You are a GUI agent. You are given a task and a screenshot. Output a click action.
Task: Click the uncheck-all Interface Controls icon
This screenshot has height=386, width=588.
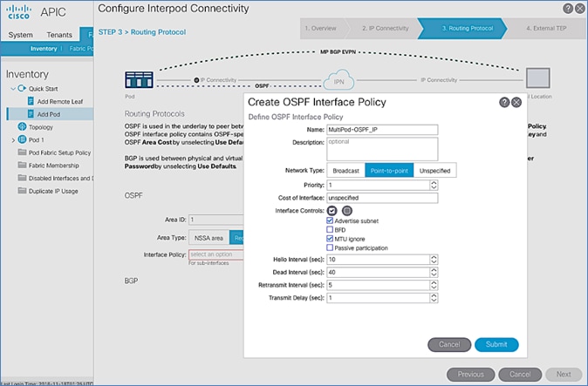pyautogui.click(x=347, y=211)
